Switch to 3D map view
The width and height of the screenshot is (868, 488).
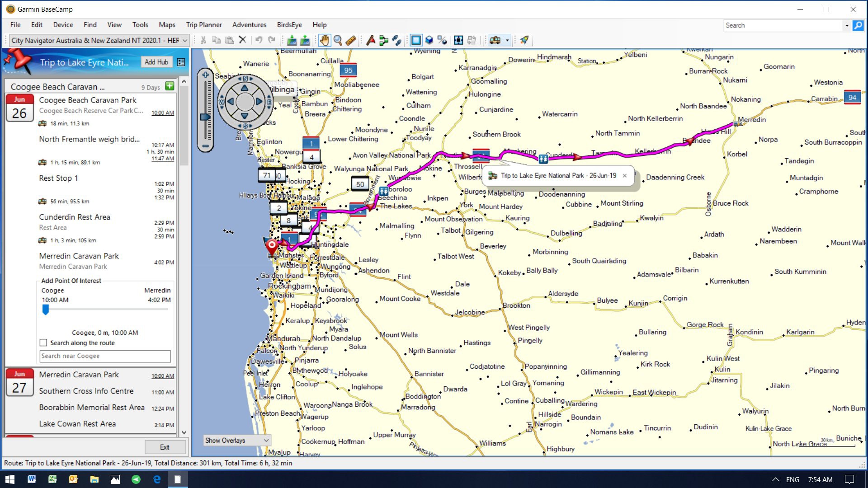tap(429, 40)
